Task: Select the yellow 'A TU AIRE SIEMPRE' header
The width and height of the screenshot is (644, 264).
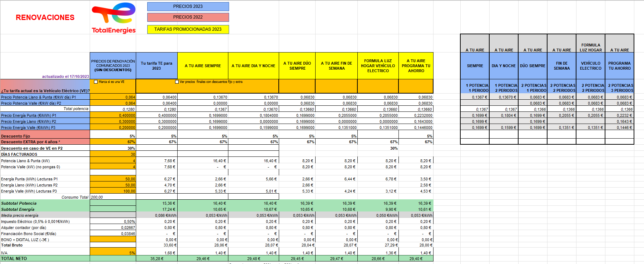Action: coord(203,66)
